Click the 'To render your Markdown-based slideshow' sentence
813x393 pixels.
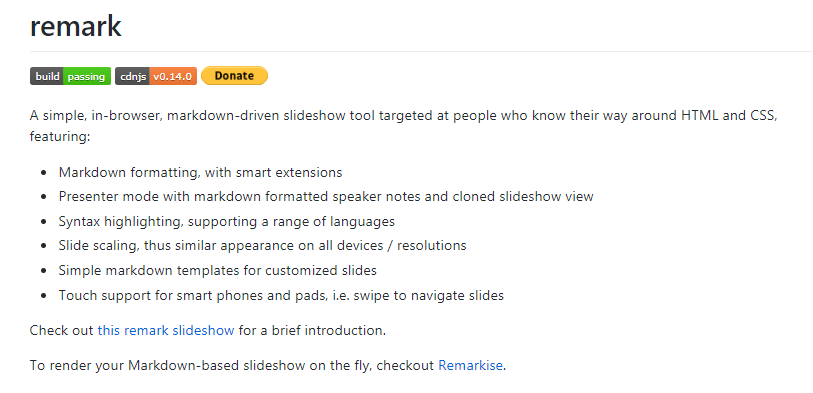(x=268, y=366)
